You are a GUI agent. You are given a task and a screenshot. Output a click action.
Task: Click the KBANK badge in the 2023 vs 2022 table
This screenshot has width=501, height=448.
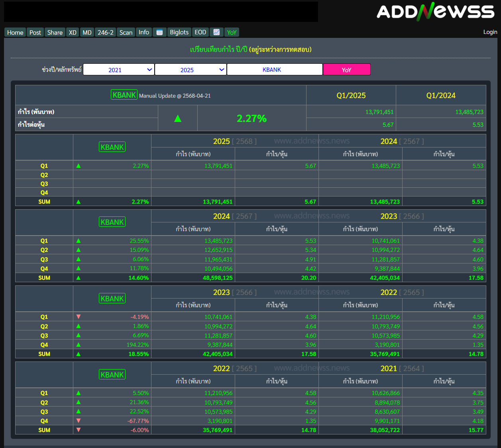click(112, 299)
